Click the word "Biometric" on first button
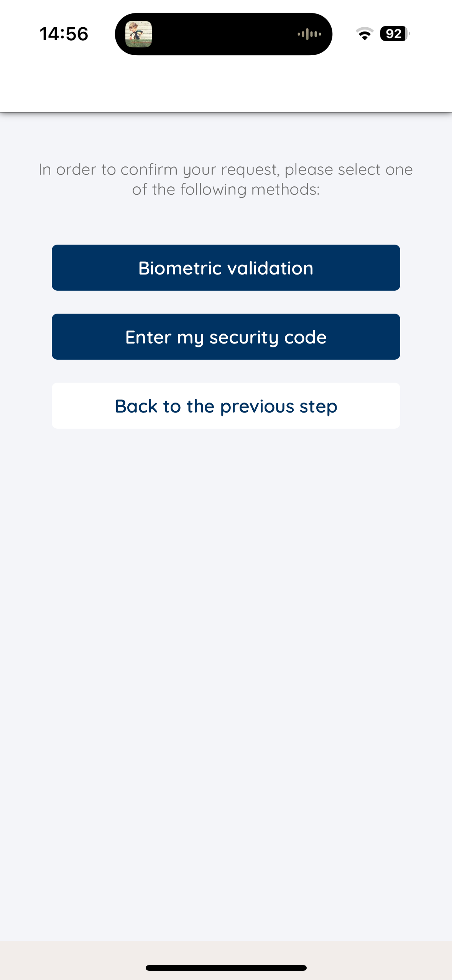Image resolution: width=452 pixels, height=980 pixels. (x=180, y=268)
